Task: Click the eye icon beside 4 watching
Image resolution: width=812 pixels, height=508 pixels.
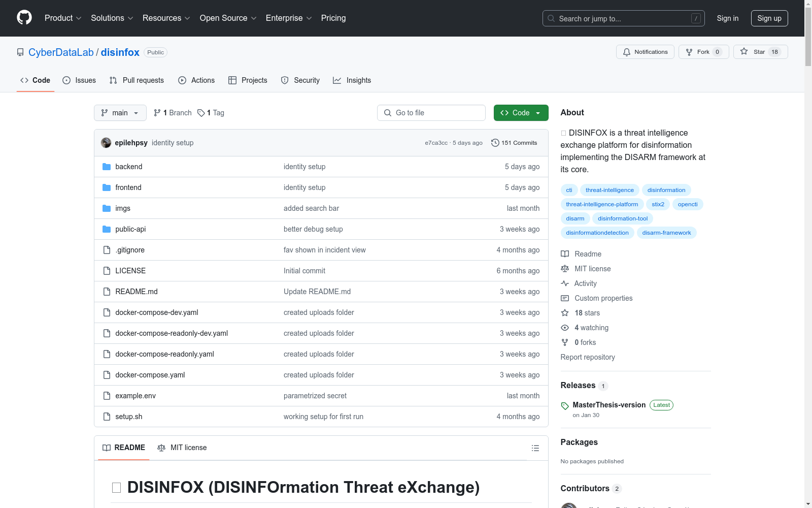Action: [565, 328]
